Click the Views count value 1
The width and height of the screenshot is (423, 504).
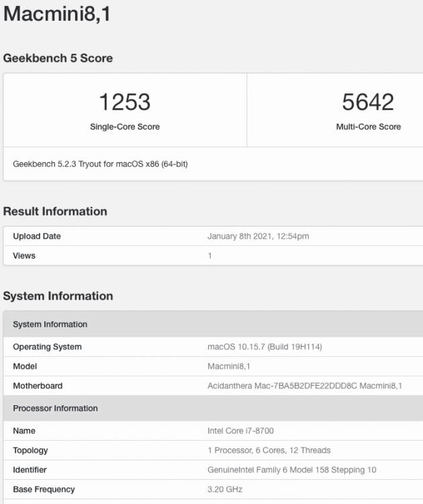[209, 256]
